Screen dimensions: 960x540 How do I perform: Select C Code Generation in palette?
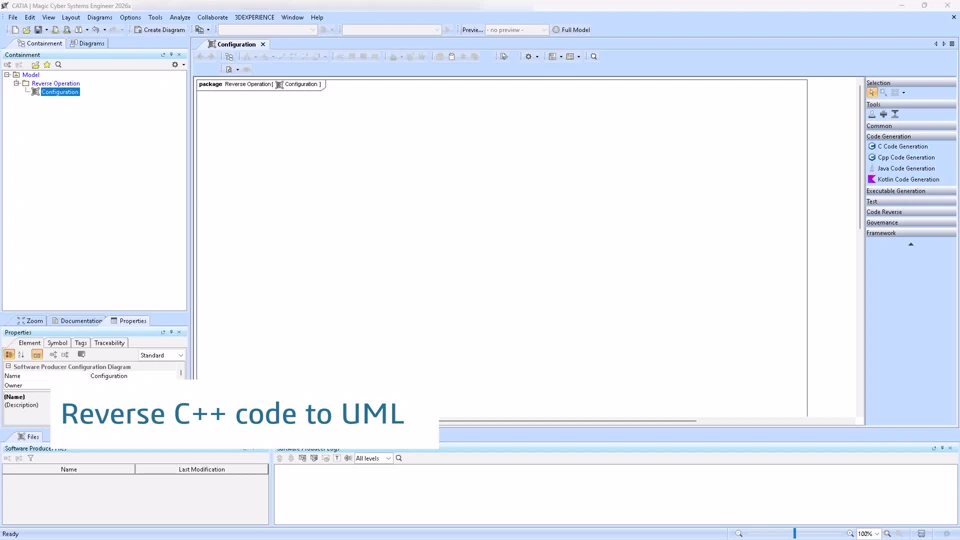tap(898, 146)
